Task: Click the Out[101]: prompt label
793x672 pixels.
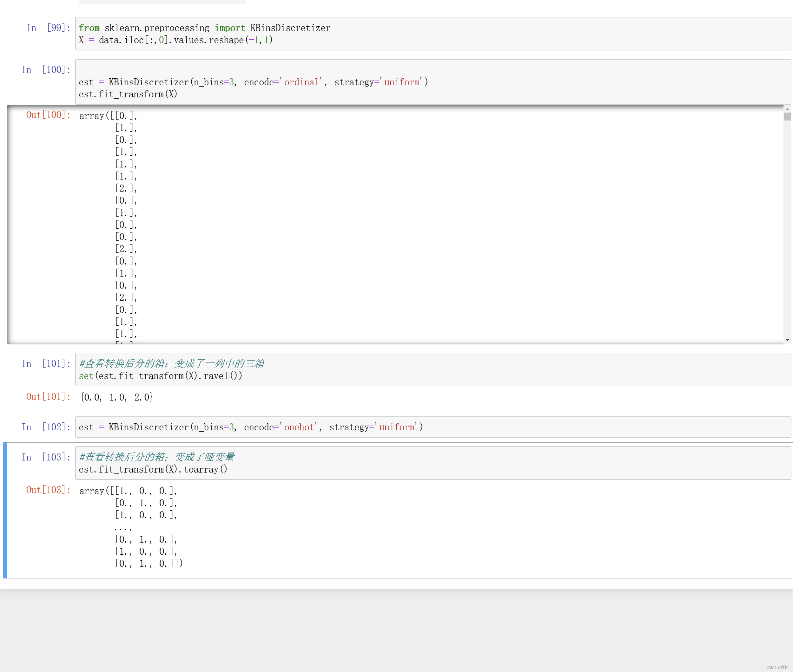Action: 49,396
